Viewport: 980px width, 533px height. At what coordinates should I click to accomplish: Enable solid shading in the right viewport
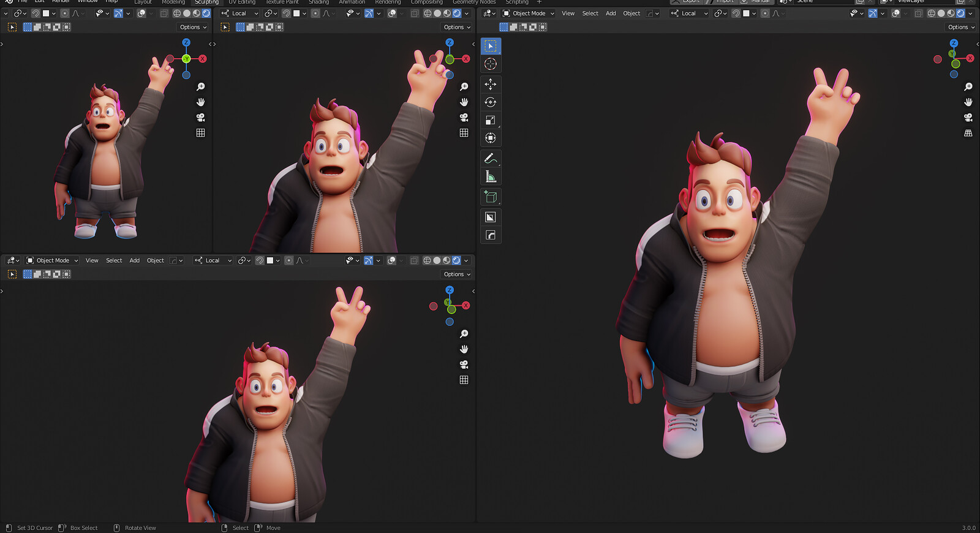[941, 13]
